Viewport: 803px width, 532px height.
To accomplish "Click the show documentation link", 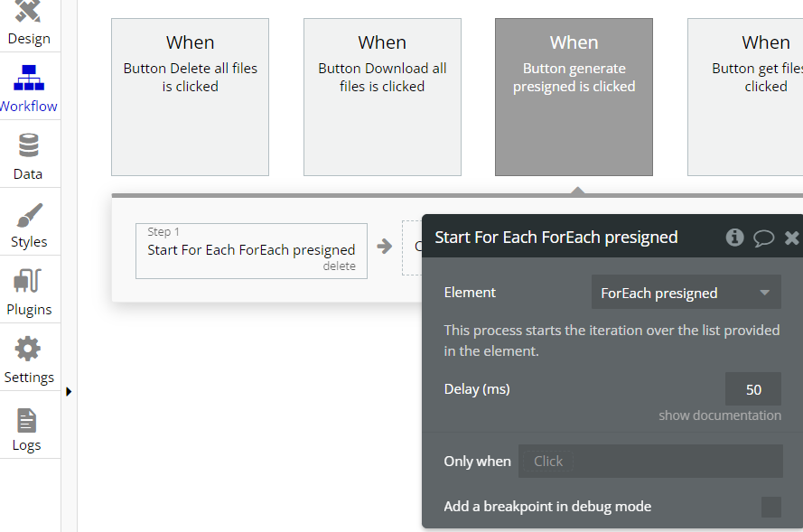I will tap(720, 415).
